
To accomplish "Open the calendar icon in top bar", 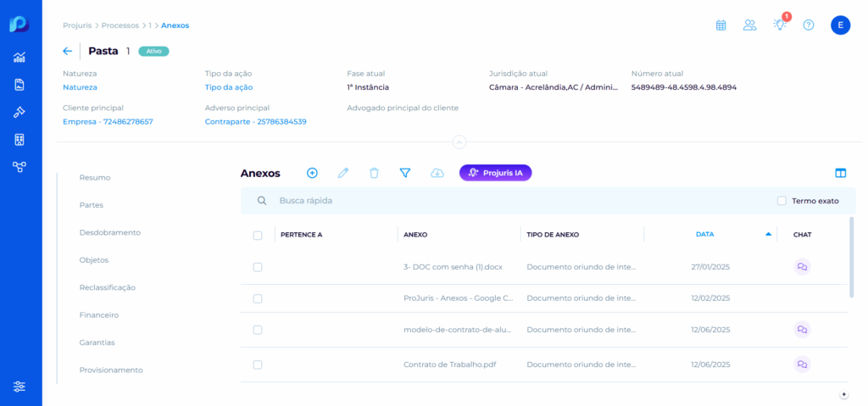I will [x=721, y=25].
